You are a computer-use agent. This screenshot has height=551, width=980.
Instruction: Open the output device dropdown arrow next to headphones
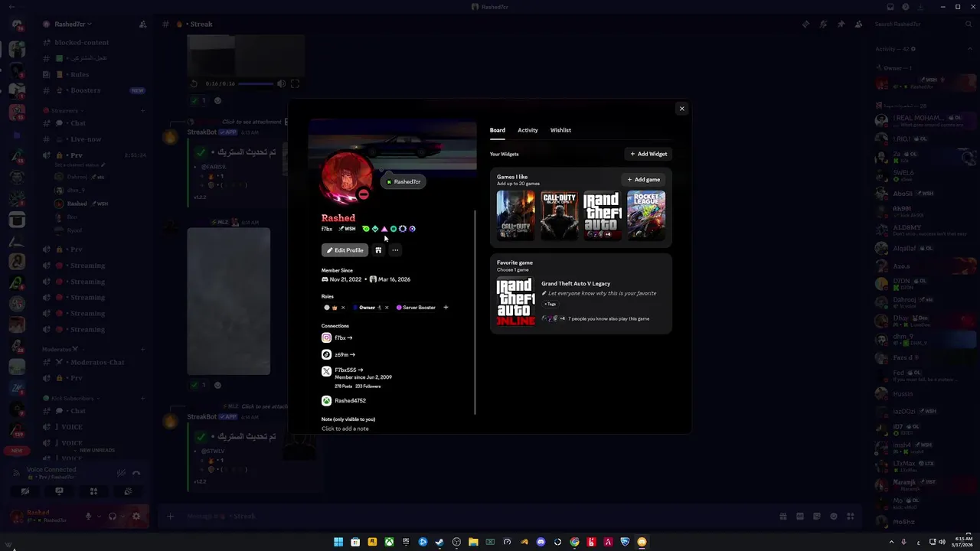point(122,517)
